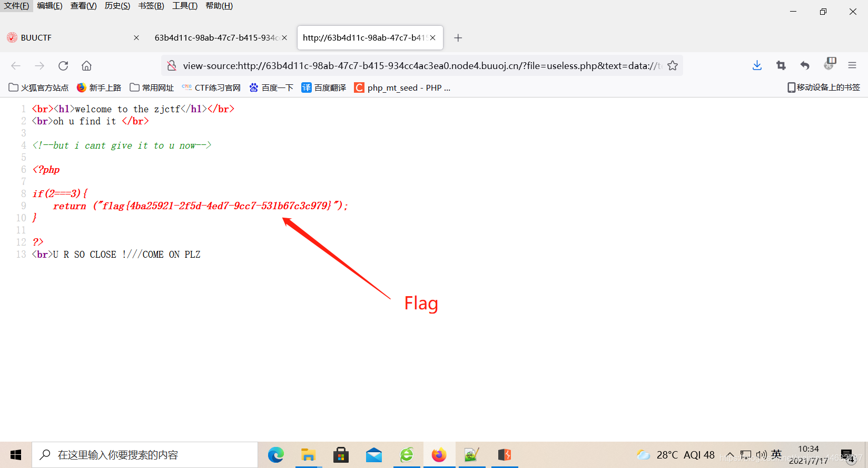Open the extension icon beside menu button
This screenshot has width=868, height=468.
click(x=830, y=64)
